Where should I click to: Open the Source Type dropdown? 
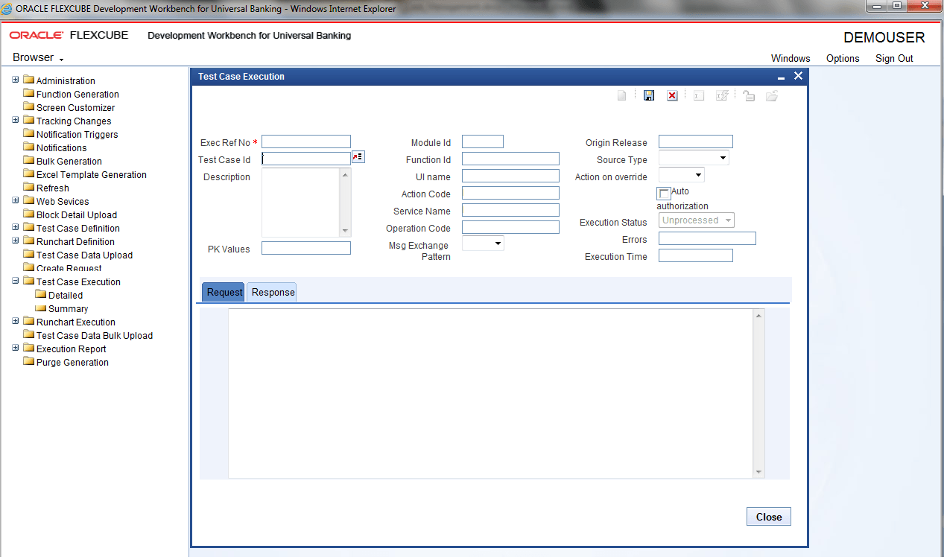pos(694,158)
